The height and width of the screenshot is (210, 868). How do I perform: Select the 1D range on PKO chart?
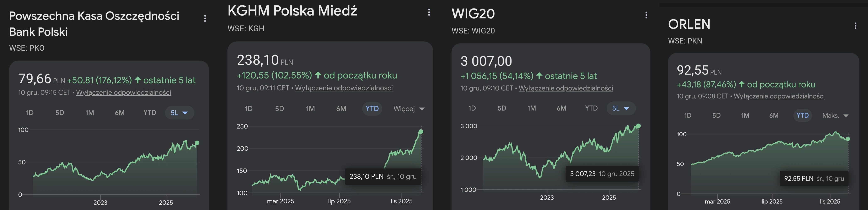click(x=30, y=113)
